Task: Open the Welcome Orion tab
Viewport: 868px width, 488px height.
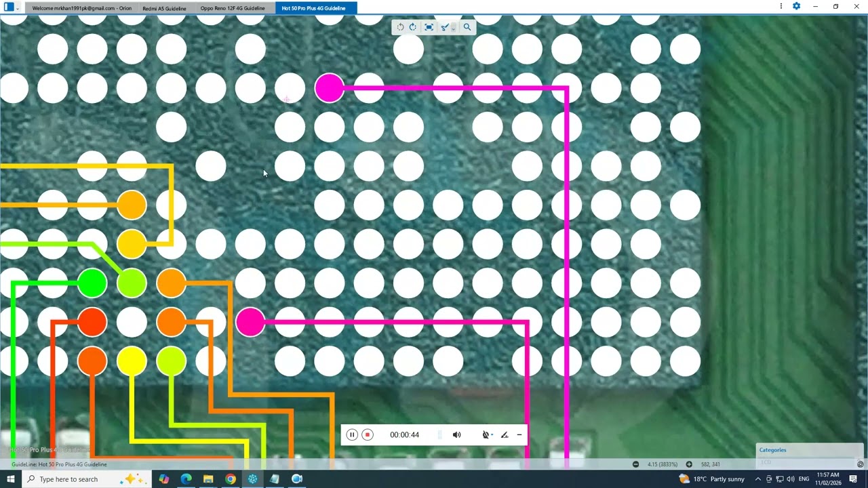Action: 81,8
